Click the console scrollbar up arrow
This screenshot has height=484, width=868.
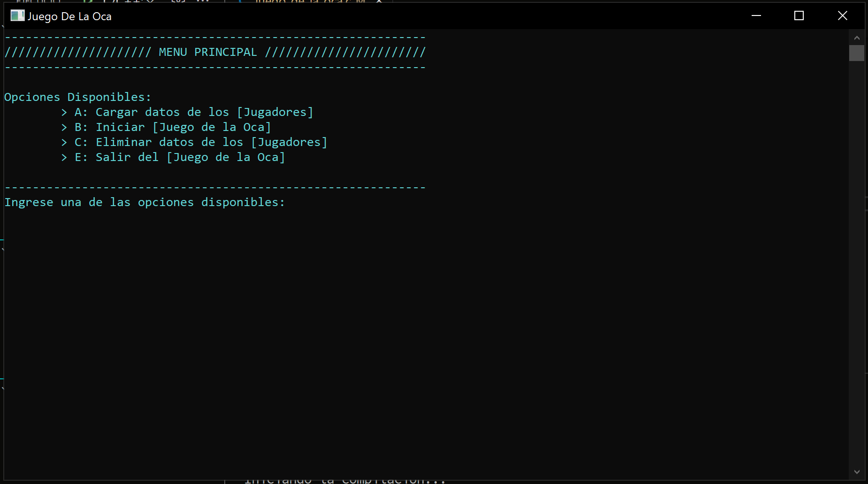tap(857, 38)
